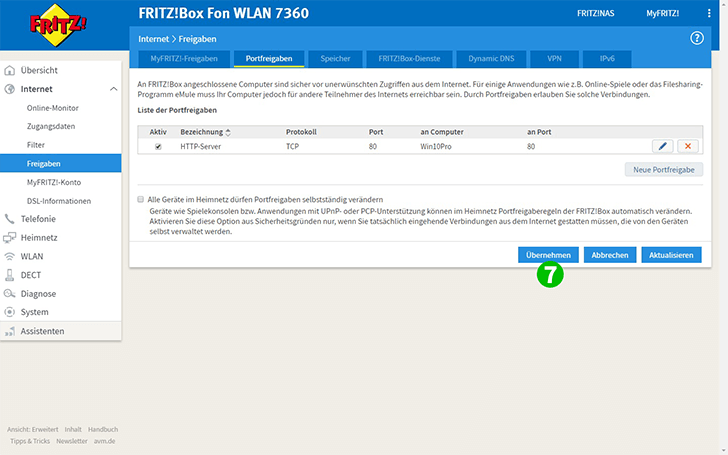Sort by Bezeichnung using sort arrows
This screenshot has height=455, width=728.
coord(228,132)
